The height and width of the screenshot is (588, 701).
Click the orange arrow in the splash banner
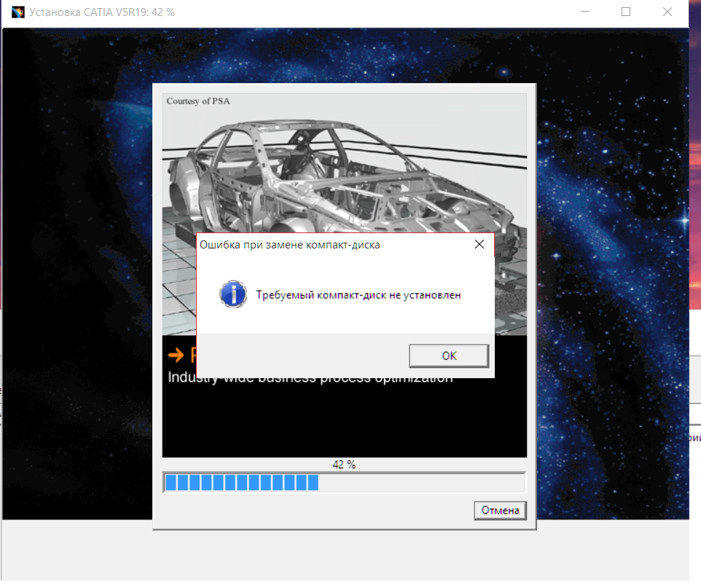[x=176, y=355]
